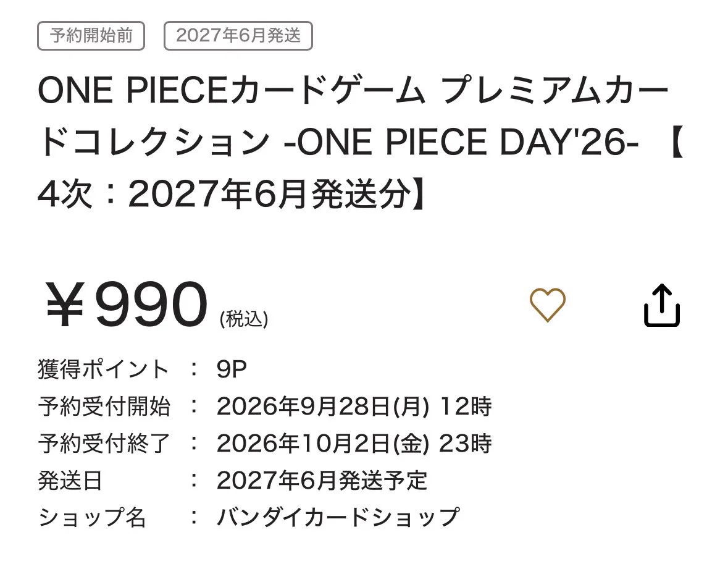This screenshot has width=728, height=561.
Task: Click the ショップ名 label
Action: click(x=92, y=517)
